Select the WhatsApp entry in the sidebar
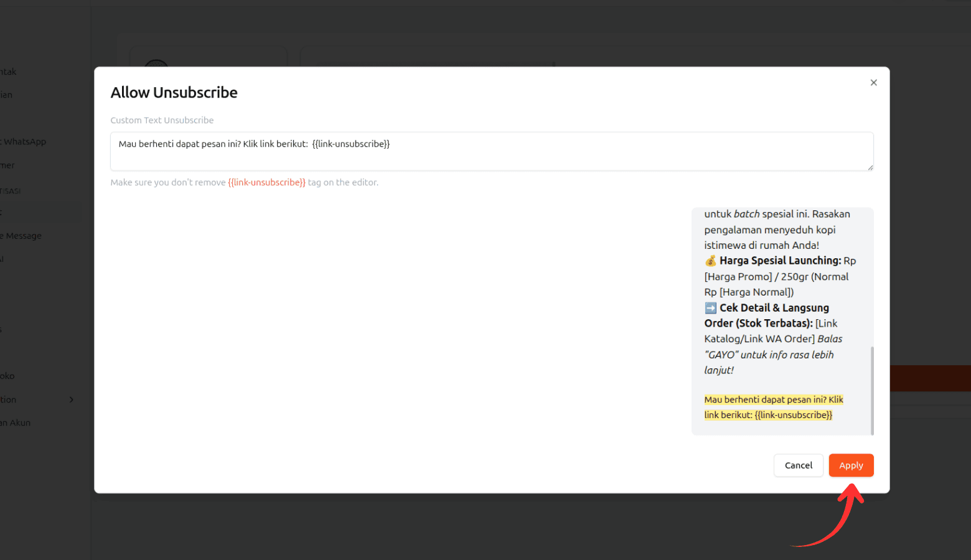 [x=25, y=141]
